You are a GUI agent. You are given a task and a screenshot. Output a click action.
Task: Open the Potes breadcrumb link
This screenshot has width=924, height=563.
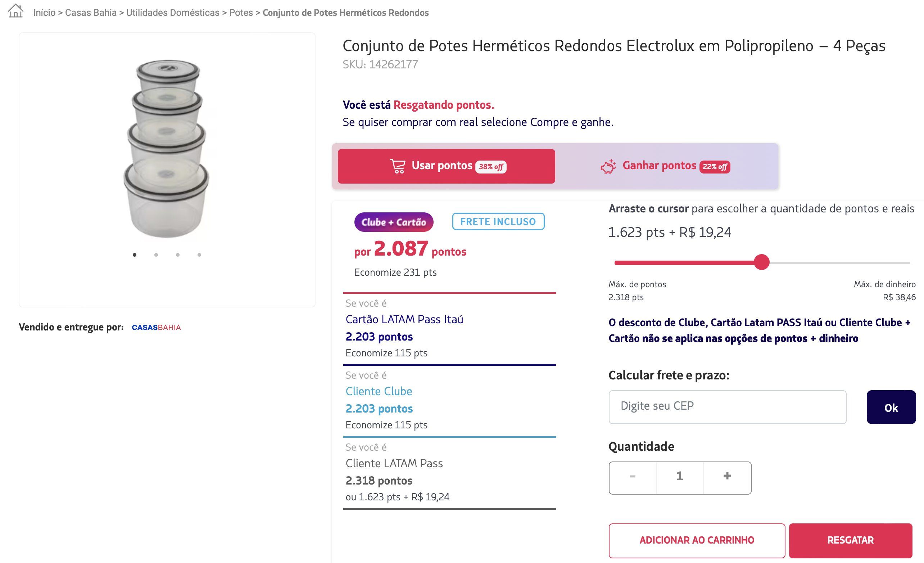[241, 13]
